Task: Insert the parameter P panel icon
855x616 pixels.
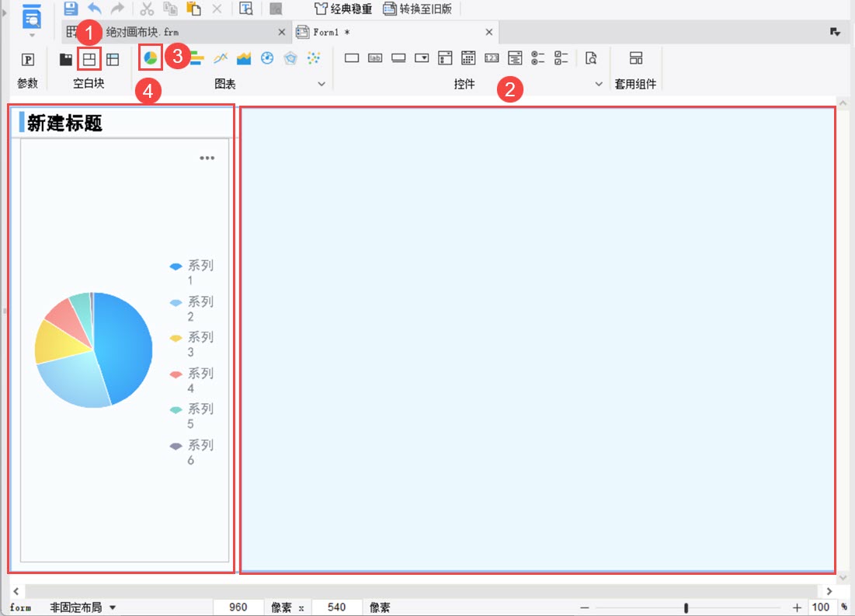Action: point(28,60)
